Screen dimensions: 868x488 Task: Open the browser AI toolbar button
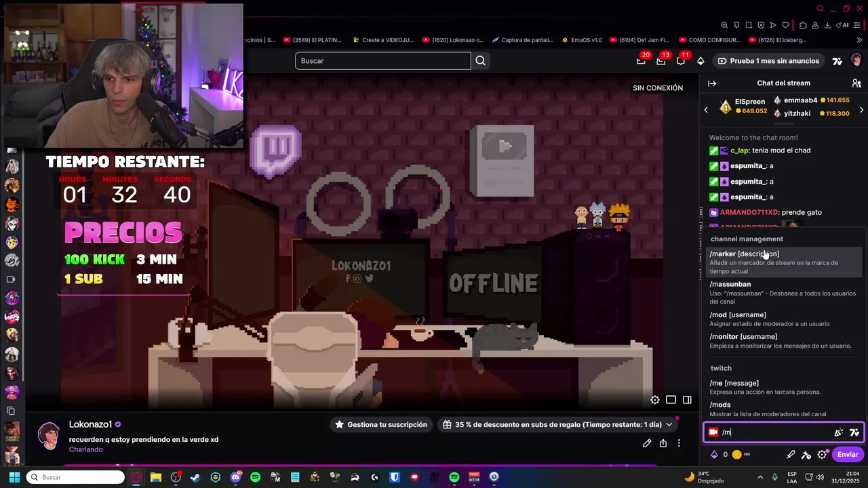pyautogui.click(x=843, y=25)
